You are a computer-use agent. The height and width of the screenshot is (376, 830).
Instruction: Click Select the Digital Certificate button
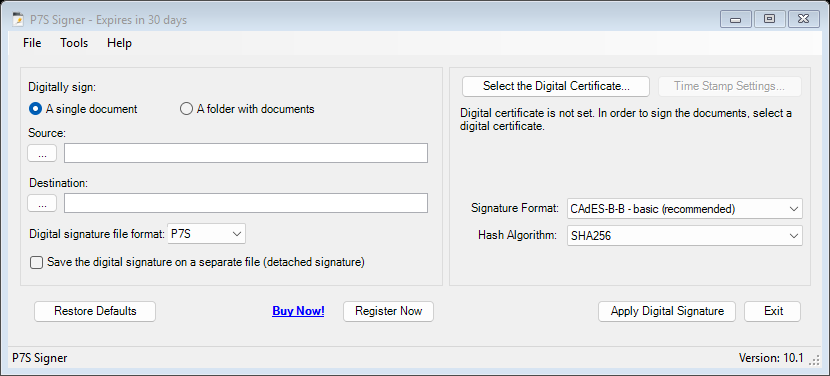tap(556, 86)
